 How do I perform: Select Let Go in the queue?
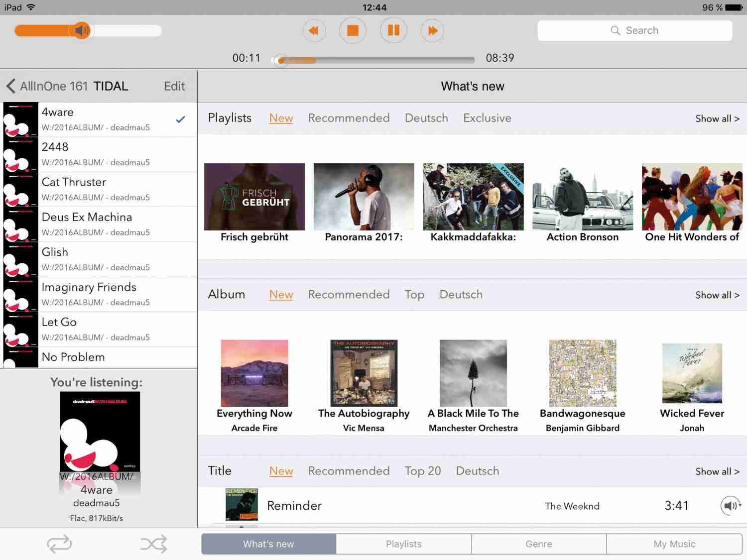[x=100, y=330]
